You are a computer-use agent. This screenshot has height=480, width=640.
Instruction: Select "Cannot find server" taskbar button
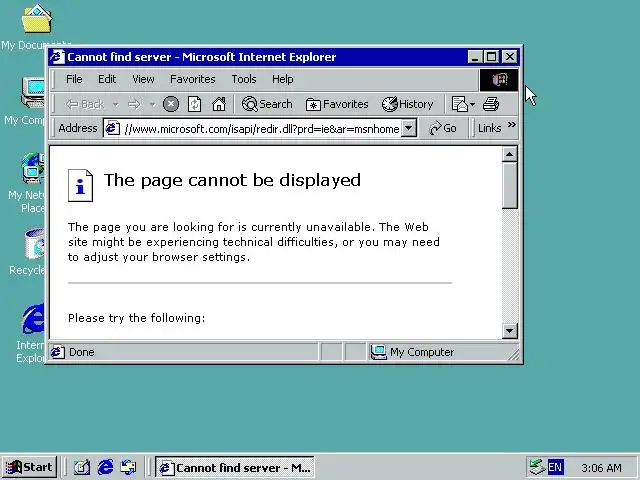click(x=235, y=467)
